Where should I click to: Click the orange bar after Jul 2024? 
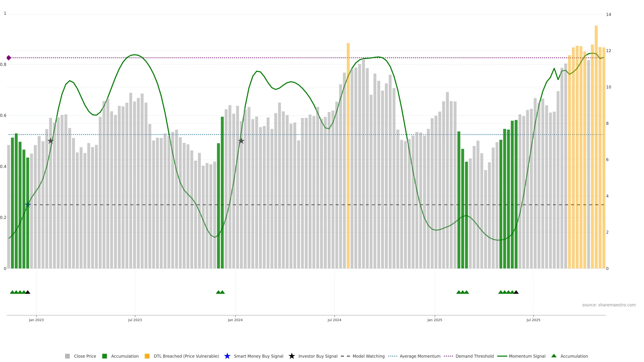348,150
